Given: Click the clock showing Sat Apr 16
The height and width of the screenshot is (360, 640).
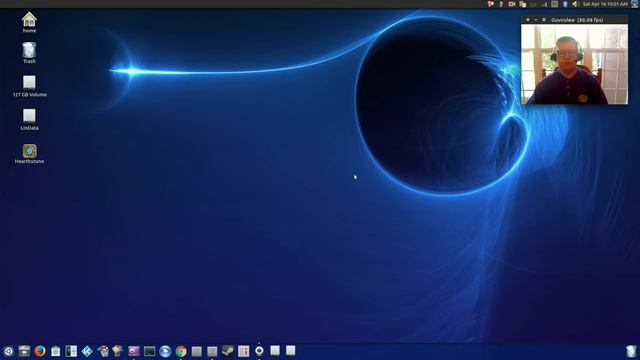Looking at the screenshot, I should [x=605, y=4].
